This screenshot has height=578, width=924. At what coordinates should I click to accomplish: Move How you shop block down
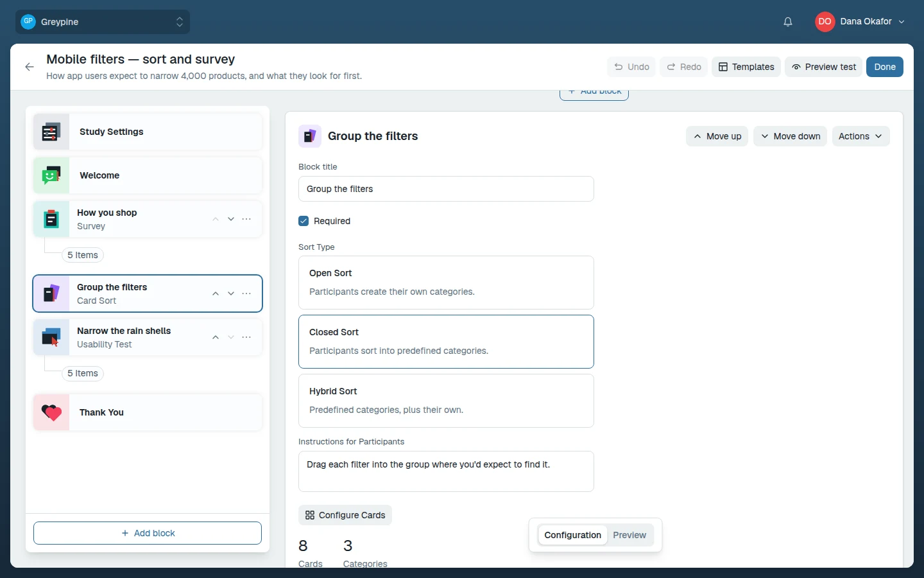[231, 219]
